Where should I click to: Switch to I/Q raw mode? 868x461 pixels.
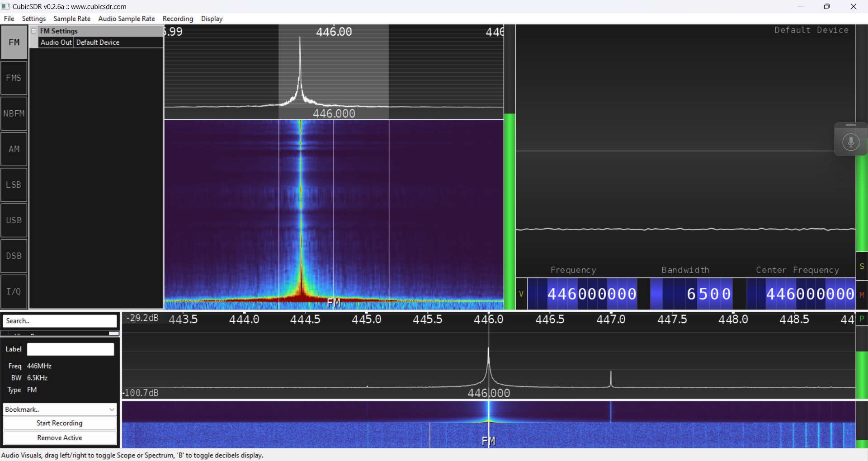(x=14, y=292)
